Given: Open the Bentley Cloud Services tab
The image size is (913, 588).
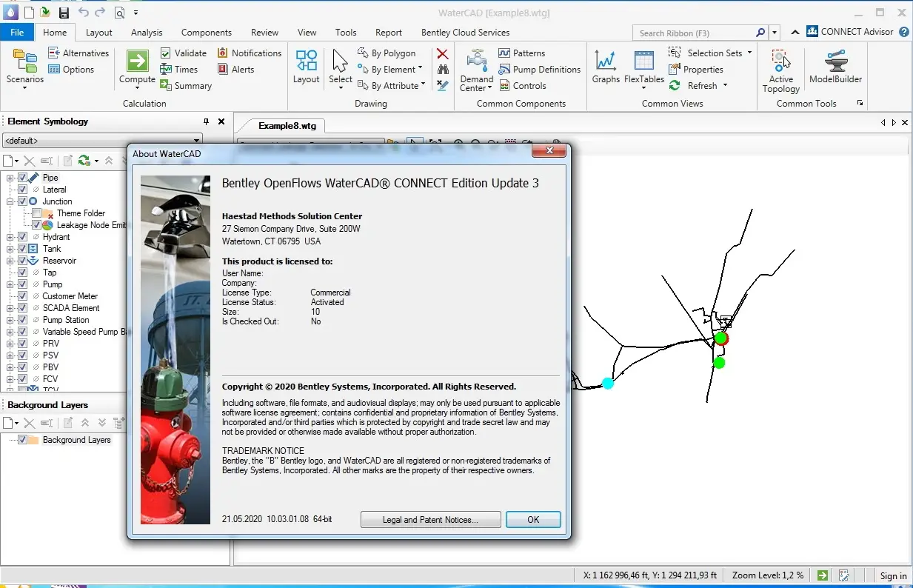Looking at the screenshot, I should coord(465,33).
